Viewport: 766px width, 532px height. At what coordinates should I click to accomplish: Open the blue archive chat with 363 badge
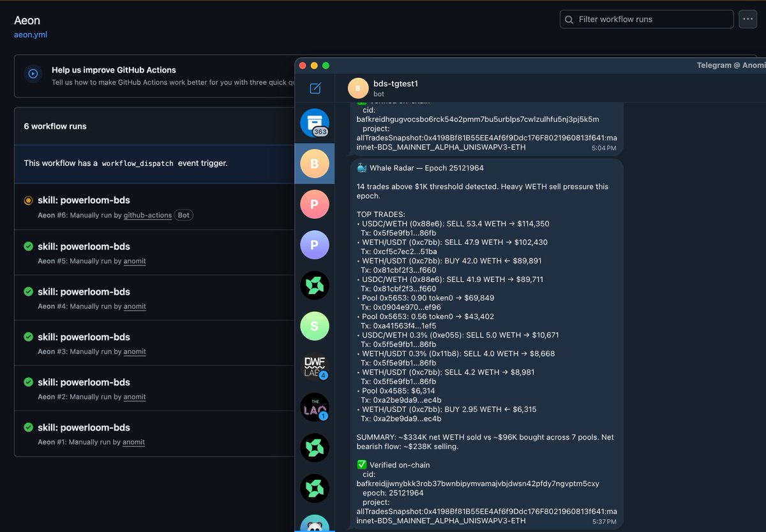coord(315,124)
